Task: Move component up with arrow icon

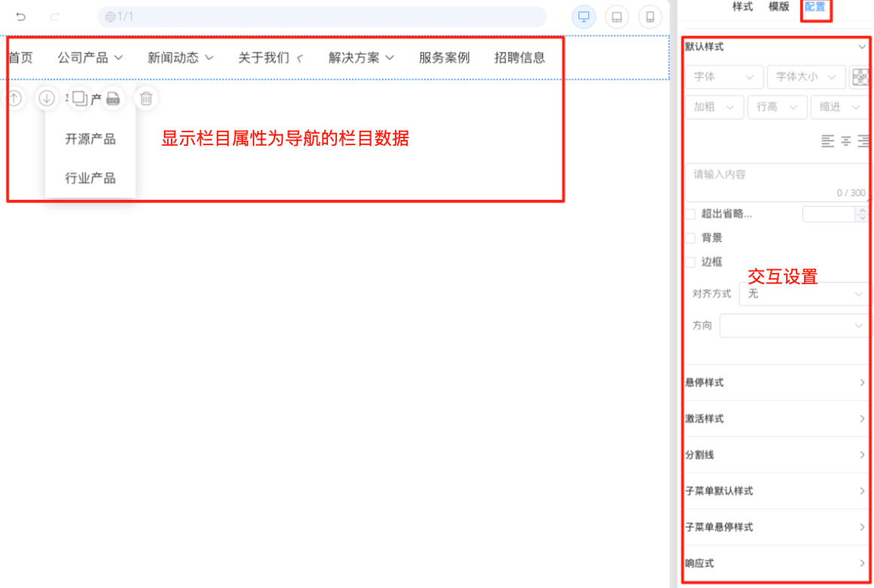Action: pyautogui.click(x=14, y=98)
